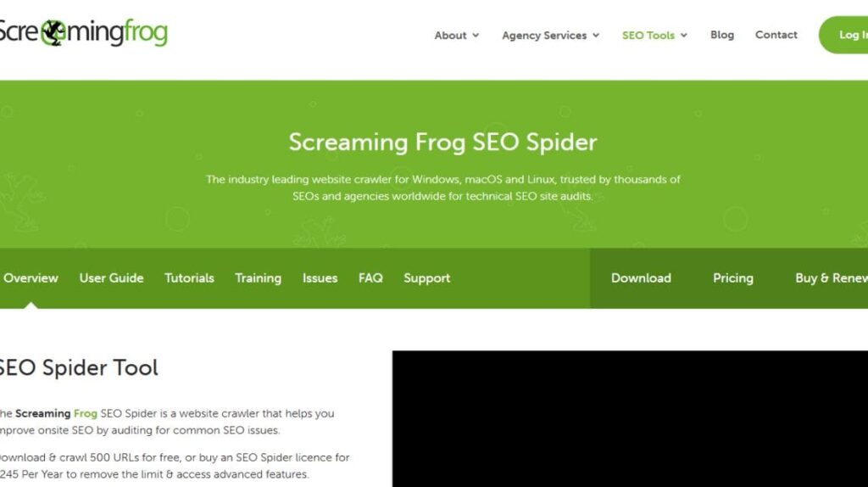
Task: Expand the About menu chevron
Action: point(476,36)
